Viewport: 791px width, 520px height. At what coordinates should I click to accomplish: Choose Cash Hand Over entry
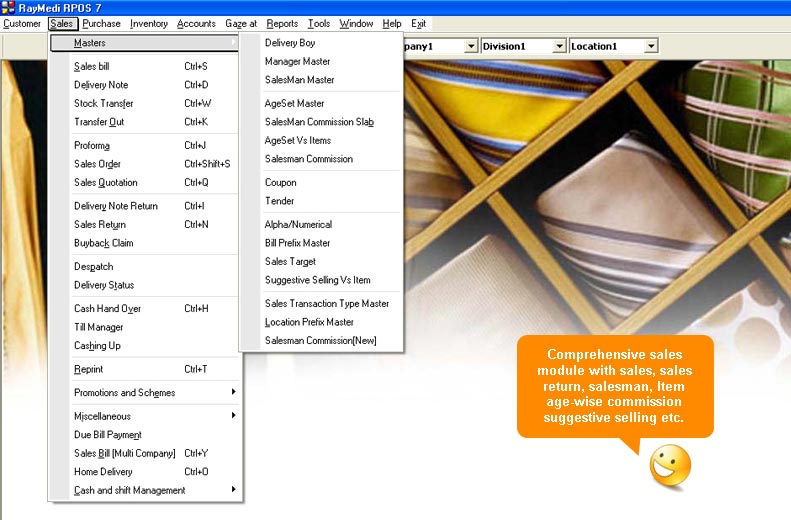tap(145, 308)
